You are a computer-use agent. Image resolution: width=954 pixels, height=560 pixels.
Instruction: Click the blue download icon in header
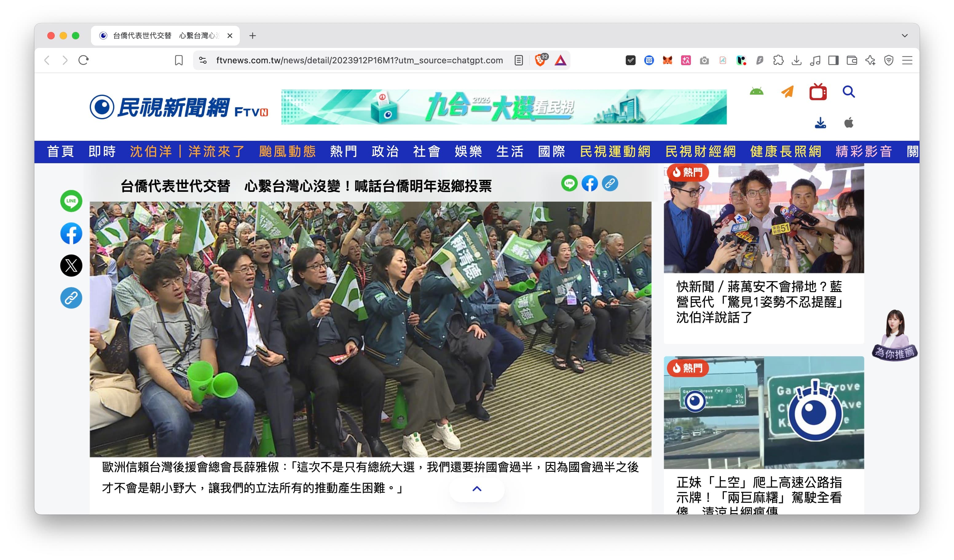[x=820, y=123]
